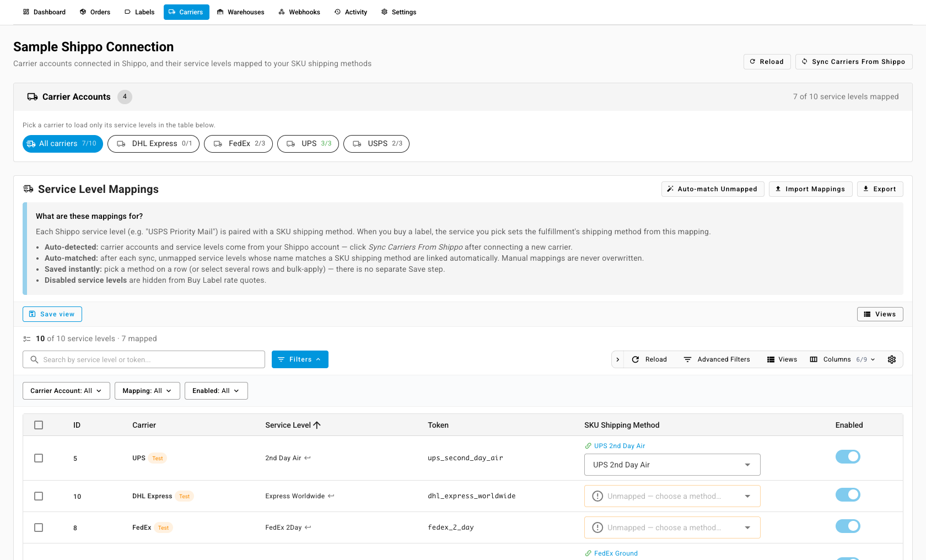The width and height of the screenshot is (926, 560).
Task: Expand the Enabled: All filter dropdown
Action: (216, 391)
